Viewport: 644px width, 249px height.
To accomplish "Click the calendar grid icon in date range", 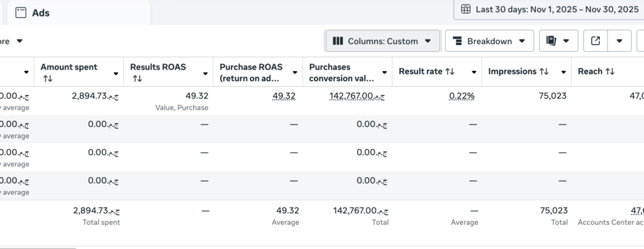I will [465, 9].
